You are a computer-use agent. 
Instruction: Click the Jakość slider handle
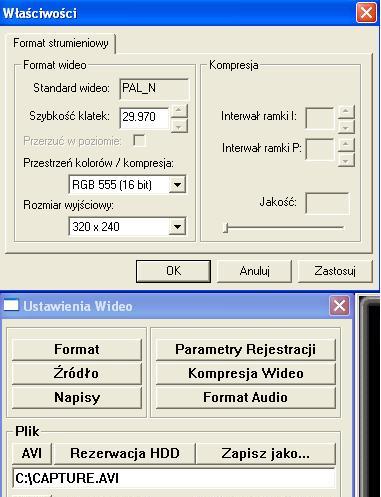click(x=226, y=228)
